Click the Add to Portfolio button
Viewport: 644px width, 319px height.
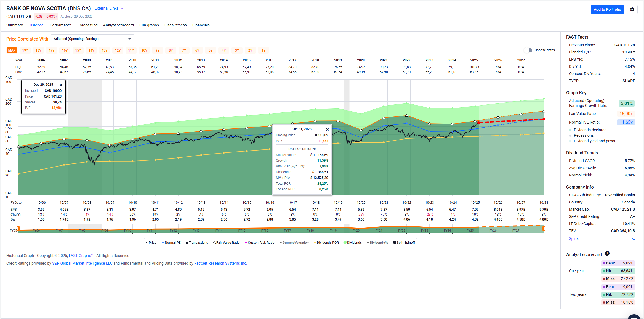[607, 9]
